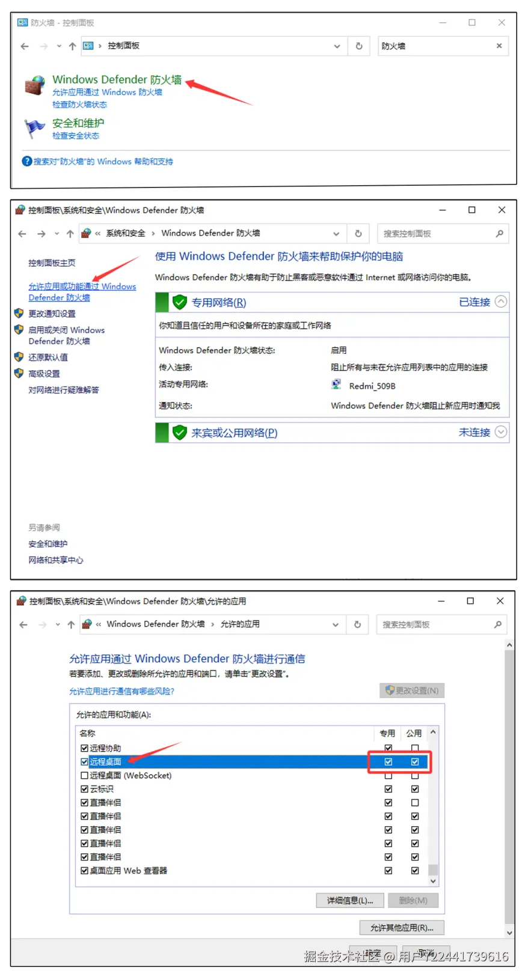Toggle 远程桌面 专用 checkbox
The height and width of the screenshot is (980, 525).
(x=388, y=762)
